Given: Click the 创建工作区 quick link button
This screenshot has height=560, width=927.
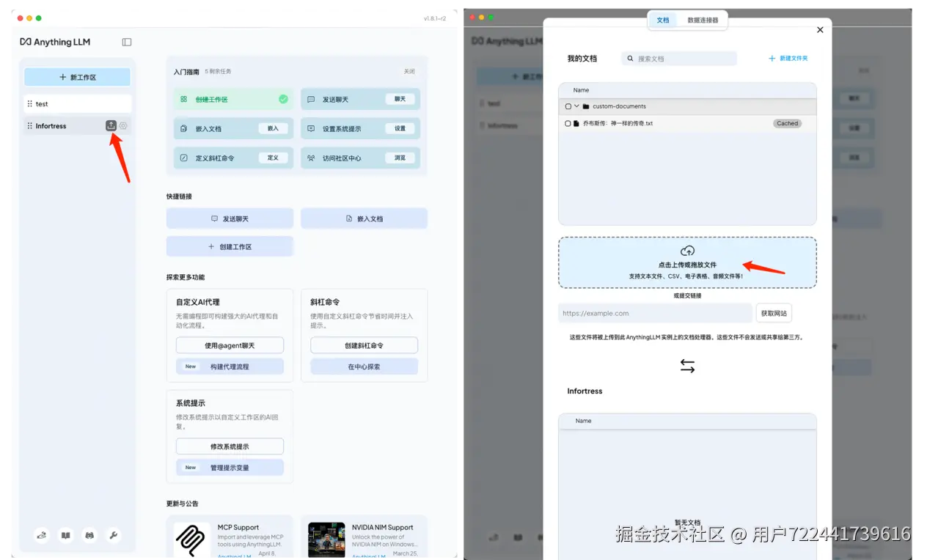Looking at the screenshot, I should point(230,246).
